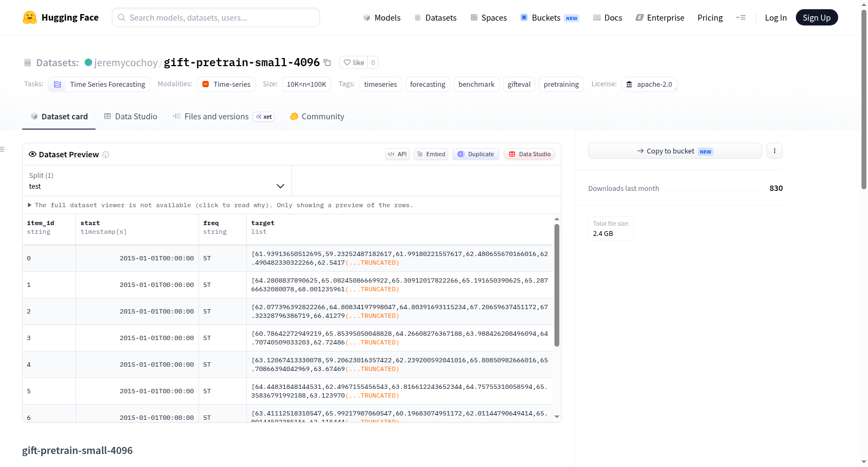
Task: Click the Dataset Preview info icon
Action: (x=106, y=155)
